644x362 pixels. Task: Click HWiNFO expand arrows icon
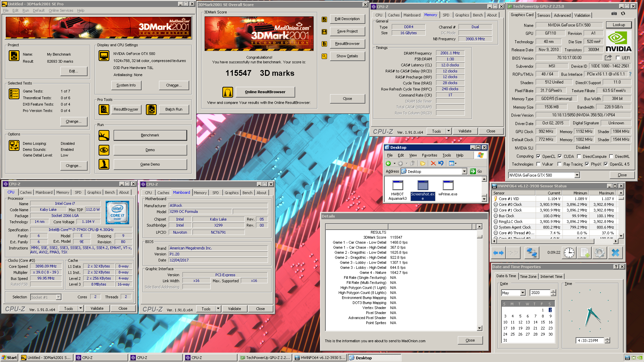(x=498, y=253)
